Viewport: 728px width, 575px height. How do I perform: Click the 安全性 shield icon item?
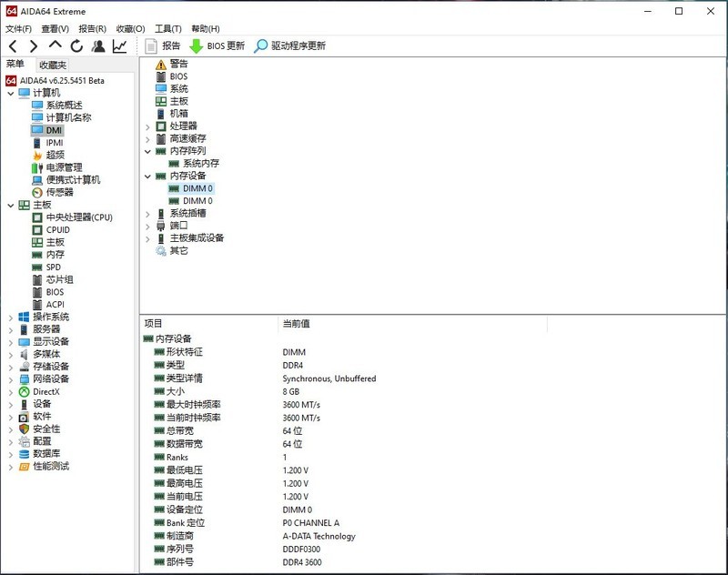[39, 429]
